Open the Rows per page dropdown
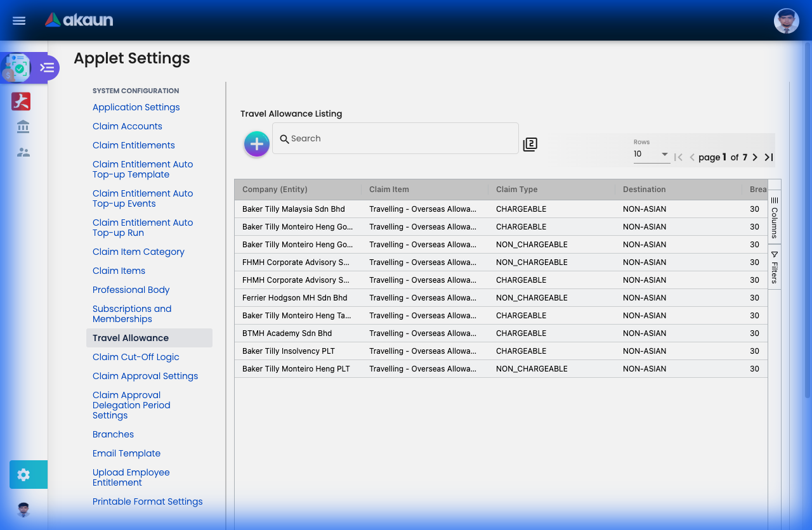The image size is (812, 530). tap(652, 154)
